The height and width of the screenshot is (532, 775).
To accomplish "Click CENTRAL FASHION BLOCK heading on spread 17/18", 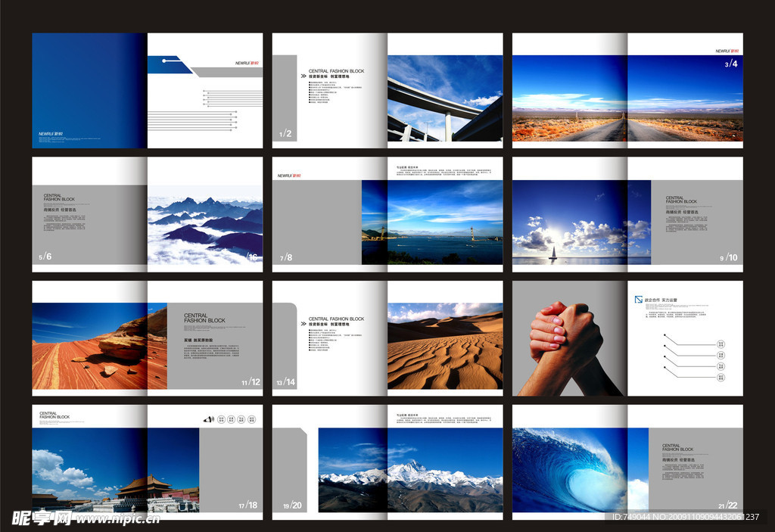I will 54,415.
